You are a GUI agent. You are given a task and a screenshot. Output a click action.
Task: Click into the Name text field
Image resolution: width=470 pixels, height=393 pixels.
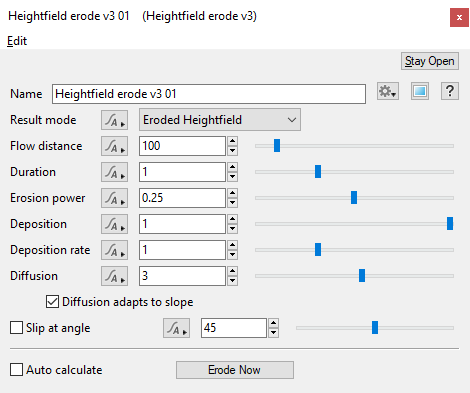coord(209,94)
